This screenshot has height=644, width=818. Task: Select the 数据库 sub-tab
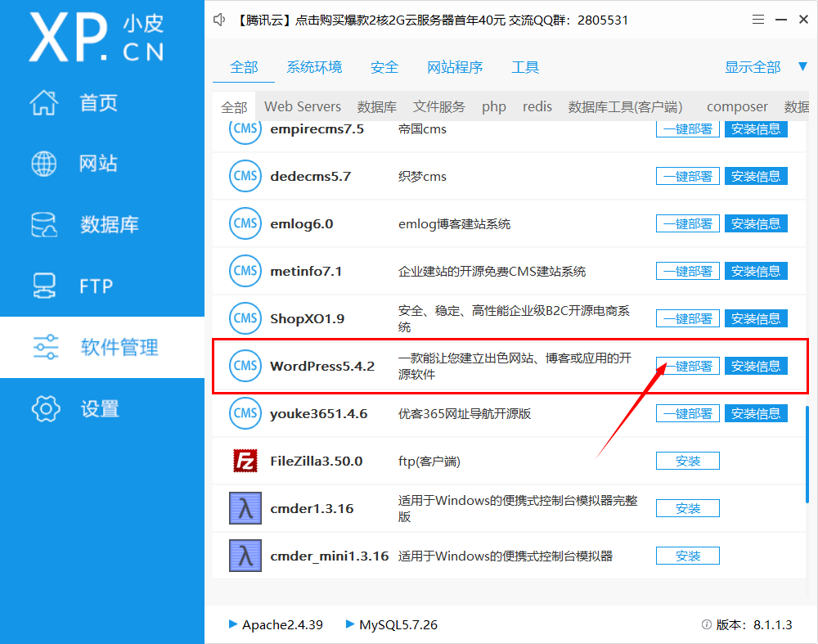(377, 106)
